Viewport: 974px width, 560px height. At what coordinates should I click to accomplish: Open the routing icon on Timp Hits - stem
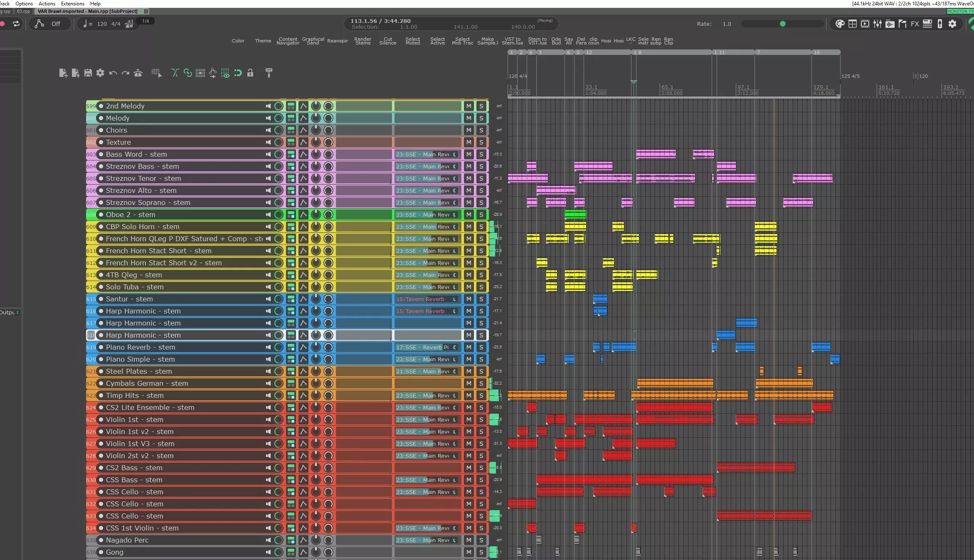(291, 395)
